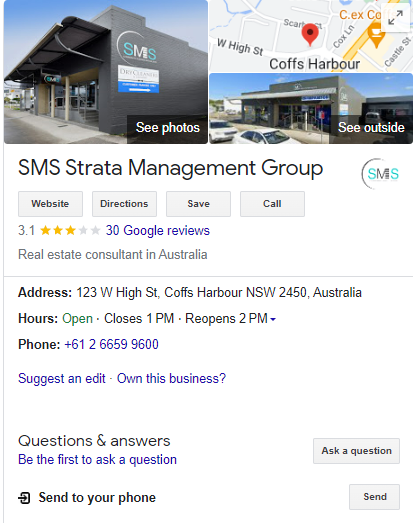Open the See outside street view thumbnail
The width and height of the screenshot is (413, 523).
coord(311,109)
